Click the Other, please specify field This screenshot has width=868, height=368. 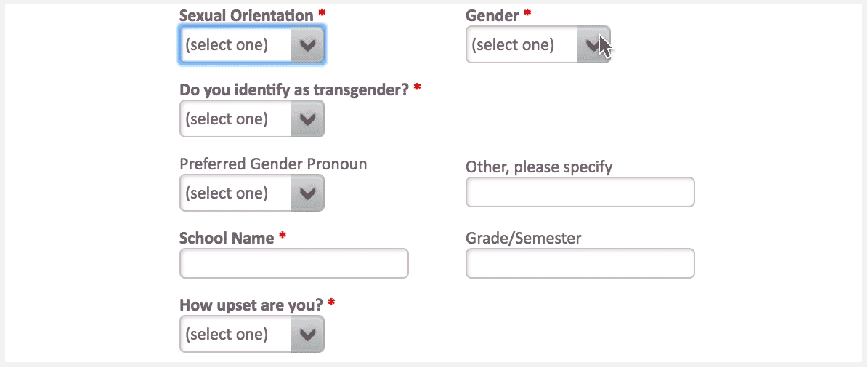tap(580, 192)
